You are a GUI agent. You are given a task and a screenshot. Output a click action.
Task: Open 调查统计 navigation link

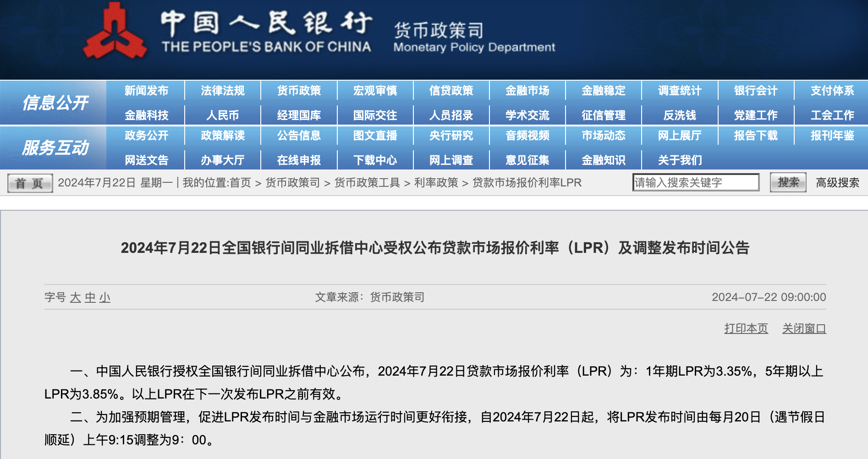pos(680,91)
